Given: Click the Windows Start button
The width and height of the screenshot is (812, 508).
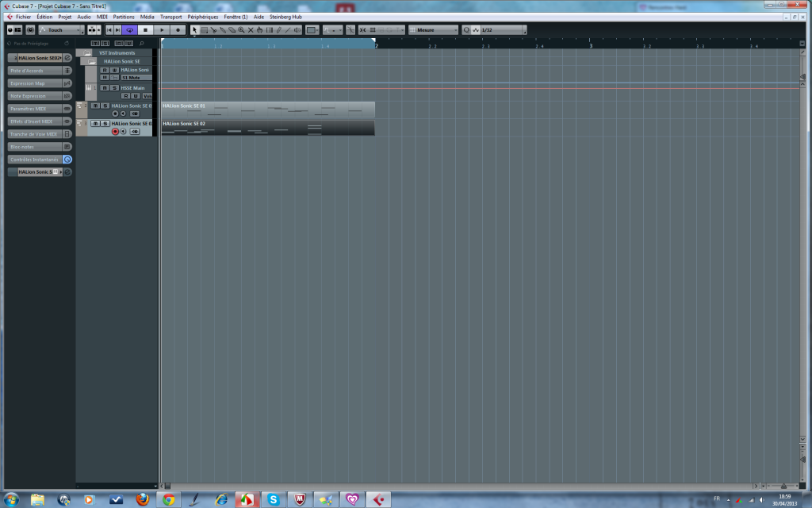Looking at the screenshot, I should (x=11, y=500).
